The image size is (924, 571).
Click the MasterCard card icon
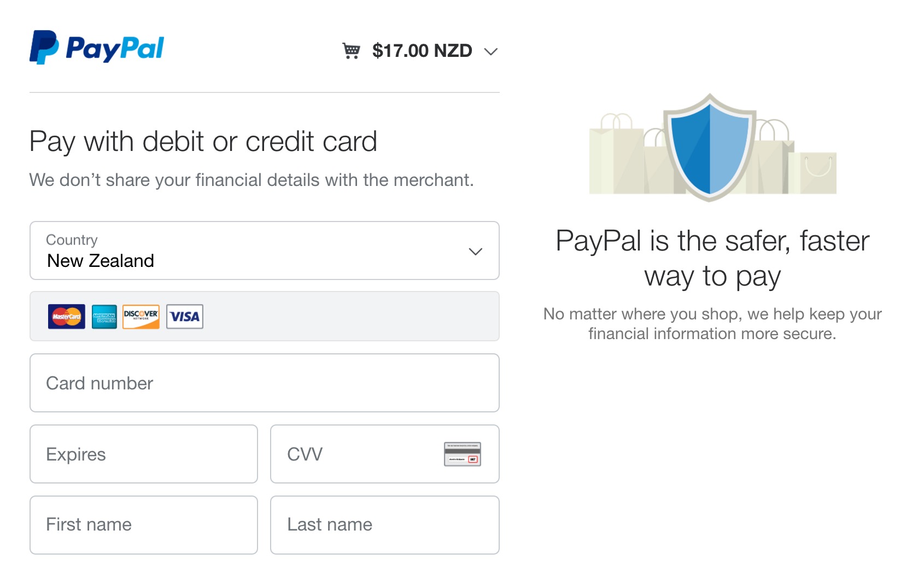point(67,317)
